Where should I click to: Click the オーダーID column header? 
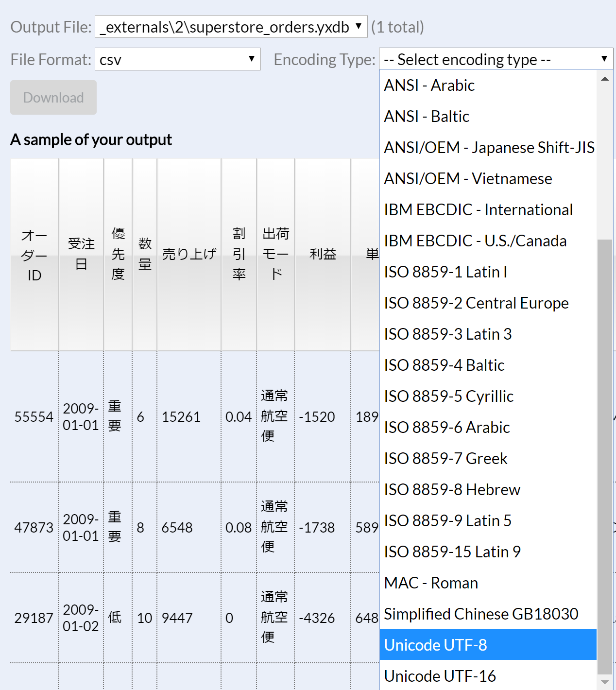[x=34, y=254]
